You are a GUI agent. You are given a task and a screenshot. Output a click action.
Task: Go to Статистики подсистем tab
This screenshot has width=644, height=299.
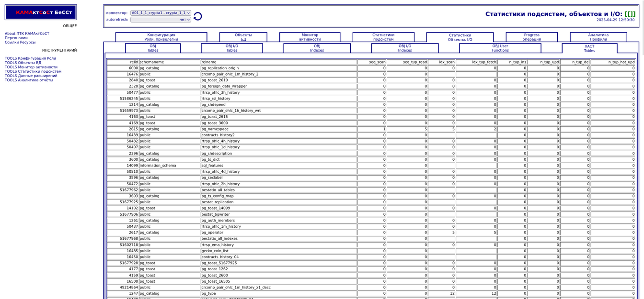tap(383, 37)
